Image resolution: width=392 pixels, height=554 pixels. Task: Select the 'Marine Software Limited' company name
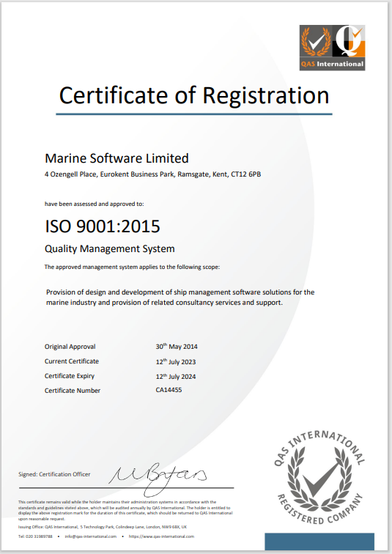pyautogui.click(x=117, y=158)
